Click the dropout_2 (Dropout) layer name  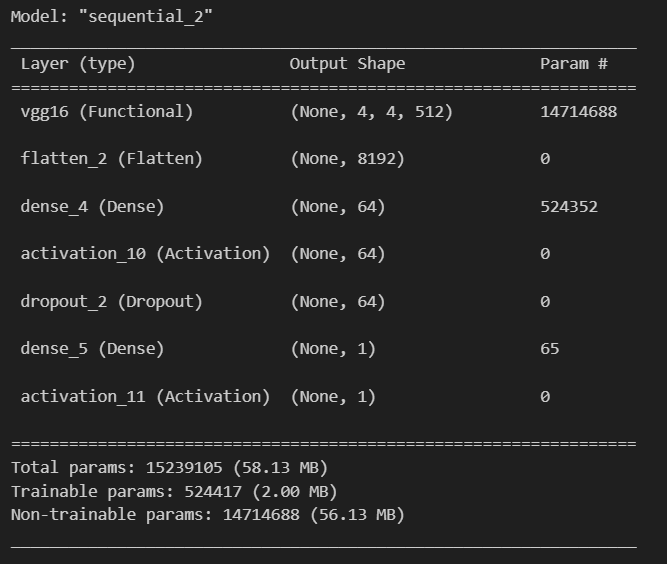point(111,302)
